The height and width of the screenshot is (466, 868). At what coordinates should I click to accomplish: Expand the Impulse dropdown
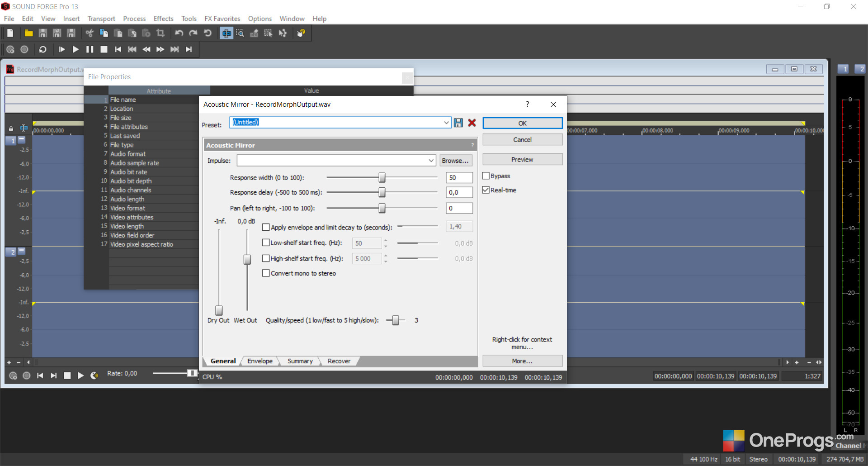pos(431,161)
